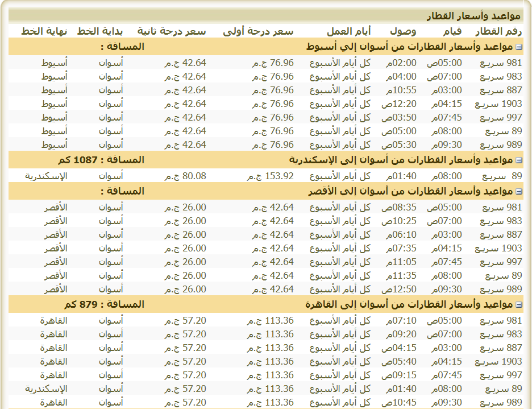Screen dimensions: 532x409
Task: Select train 89 row to الإسكندرية 153.92
Action: coord(266,176)
